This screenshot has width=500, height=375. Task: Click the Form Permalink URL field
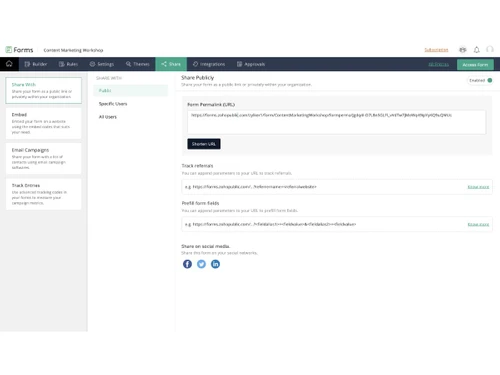click(x=336, y=122)
